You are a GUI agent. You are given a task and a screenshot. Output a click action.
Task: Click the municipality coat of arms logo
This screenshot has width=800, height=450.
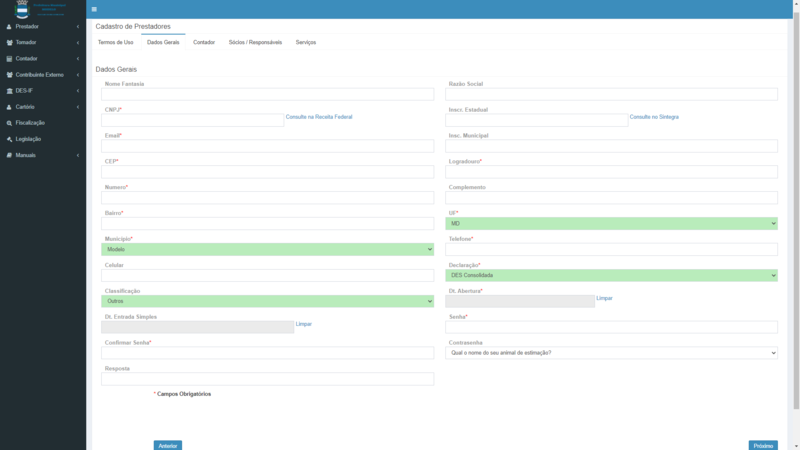[x=22, y=9]
